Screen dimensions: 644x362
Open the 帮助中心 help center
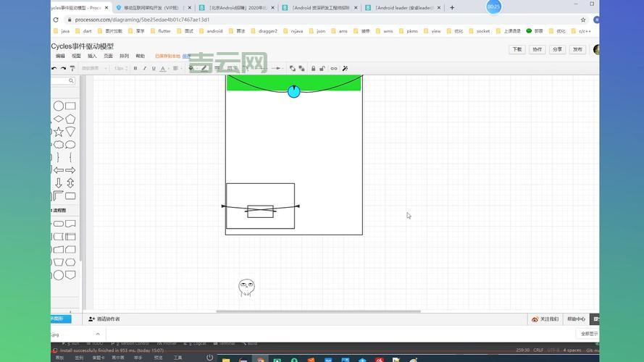576,319
